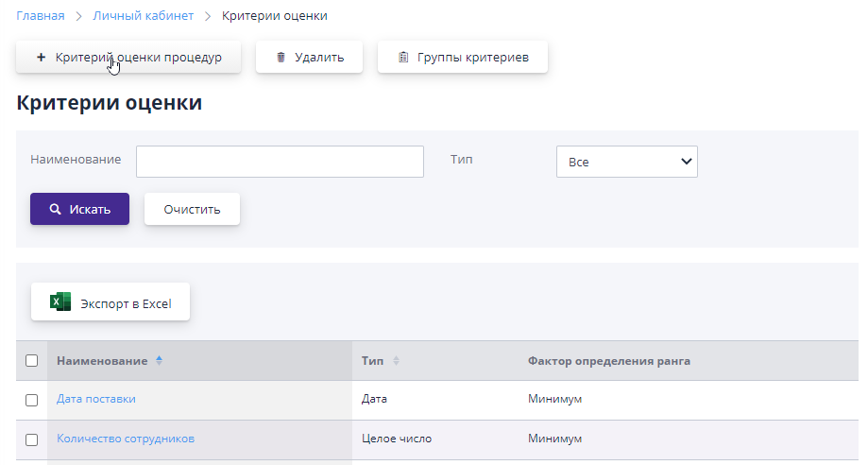Click the plus icon for new evaluation criterion
This screenshot has width=868, height=465.
click(41, 58)
